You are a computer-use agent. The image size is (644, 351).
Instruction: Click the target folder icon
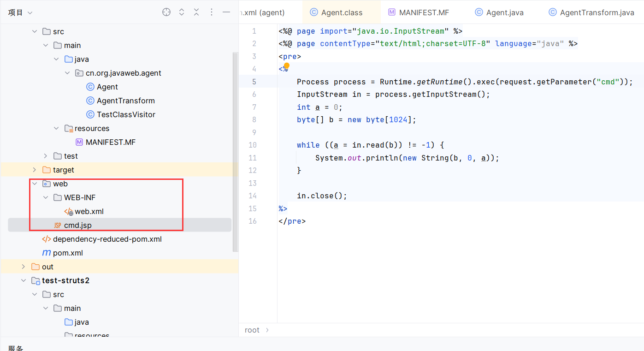pyautogui.click(x=46, y=170)
